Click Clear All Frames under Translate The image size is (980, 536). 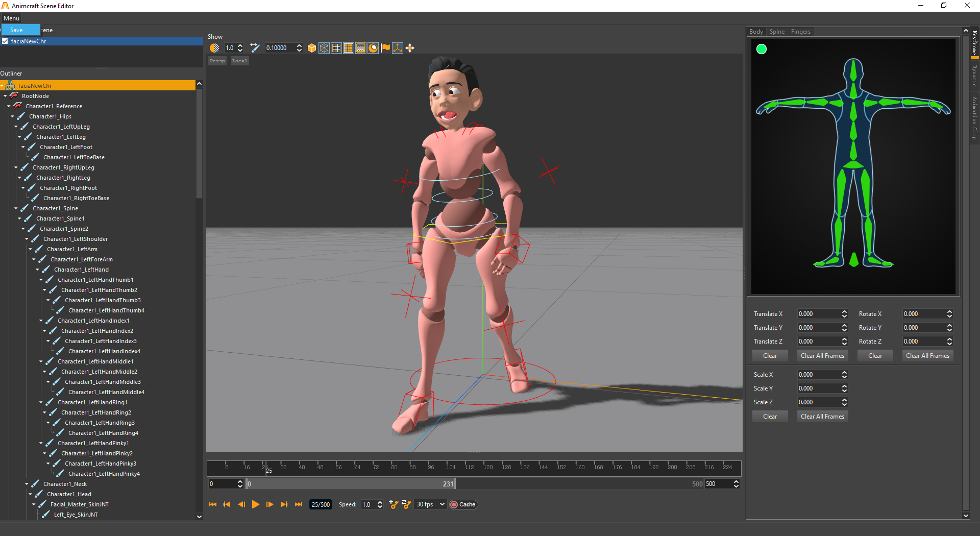click(822, 356)
